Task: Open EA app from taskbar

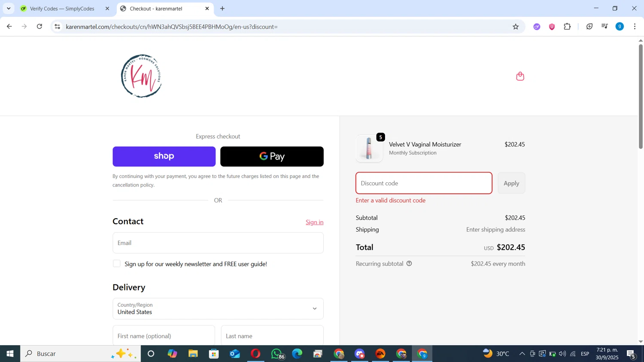Action: pos(380,354)
